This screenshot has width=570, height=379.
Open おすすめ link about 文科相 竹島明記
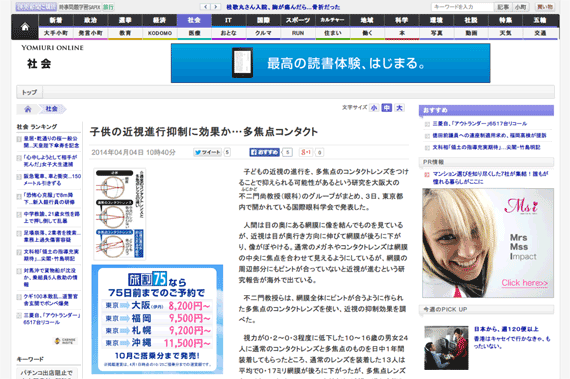(x=486, y=147)
